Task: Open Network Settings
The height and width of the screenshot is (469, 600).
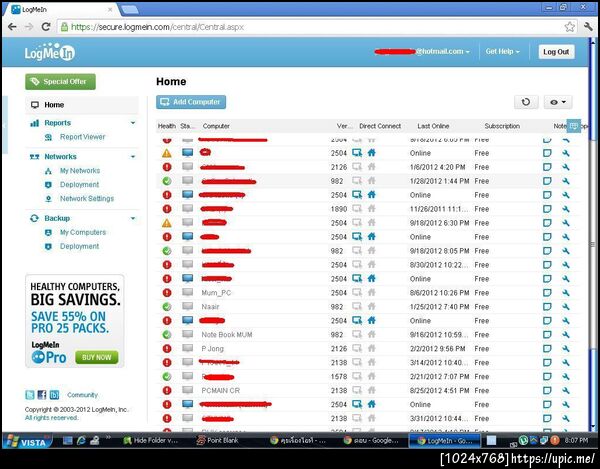Action: (87, 199)
